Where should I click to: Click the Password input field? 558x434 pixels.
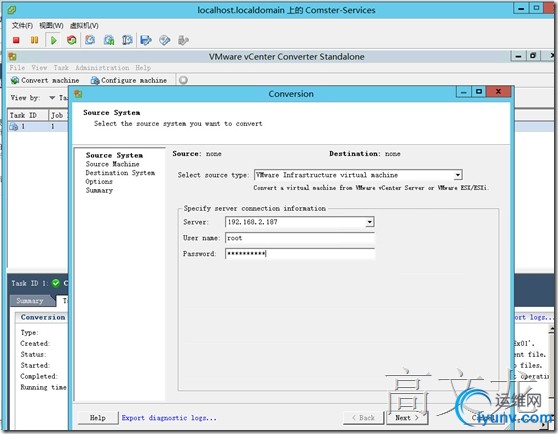tap(300, 254)
